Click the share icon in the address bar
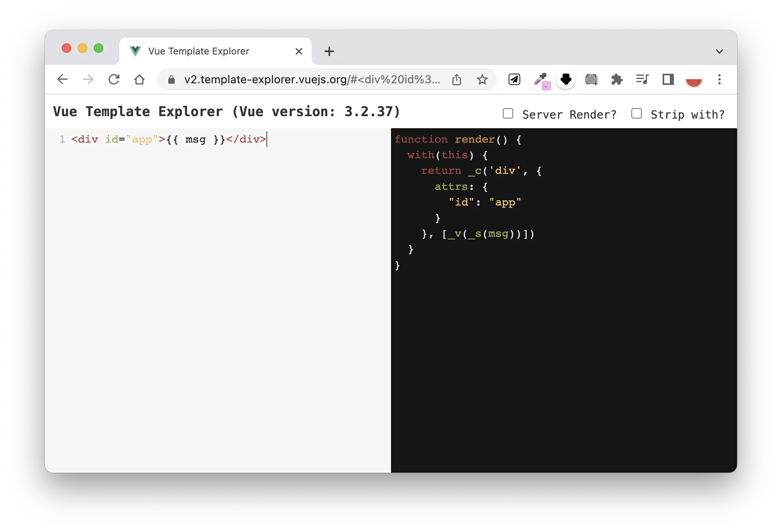Image resolution: width=782 pixels, height=532 pixels. tap(457, 79)
